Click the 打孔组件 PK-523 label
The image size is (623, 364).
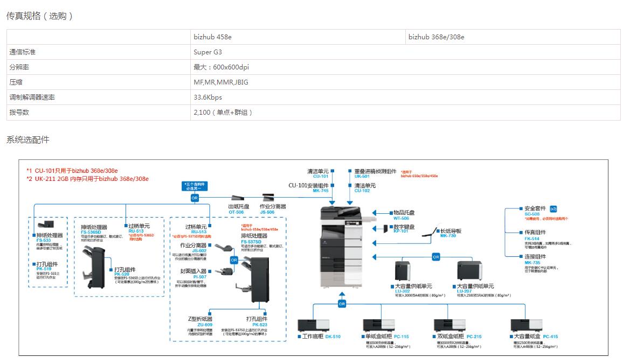click(257, 321)
